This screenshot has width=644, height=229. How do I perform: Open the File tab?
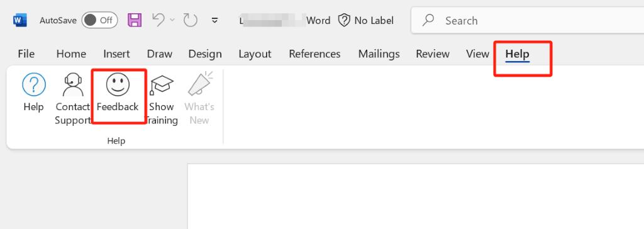coord(26,54)
